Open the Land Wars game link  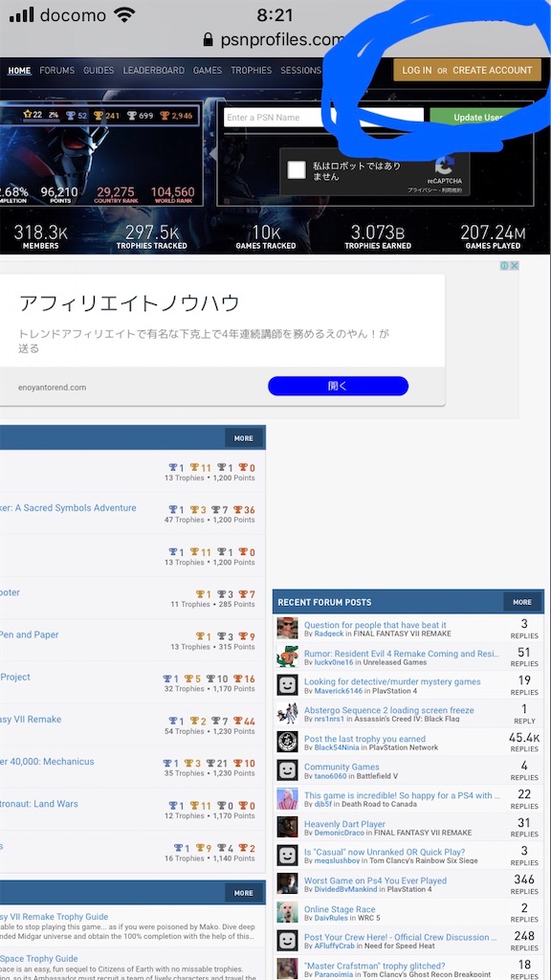click(38, 804)
